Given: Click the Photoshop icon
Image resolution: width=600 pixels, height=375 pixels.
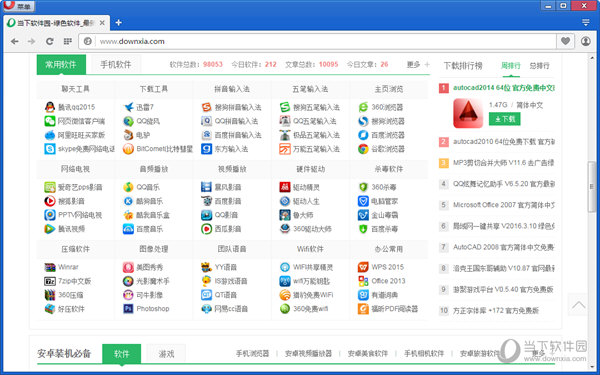Looking at the screenshot, I should [128, 309].
